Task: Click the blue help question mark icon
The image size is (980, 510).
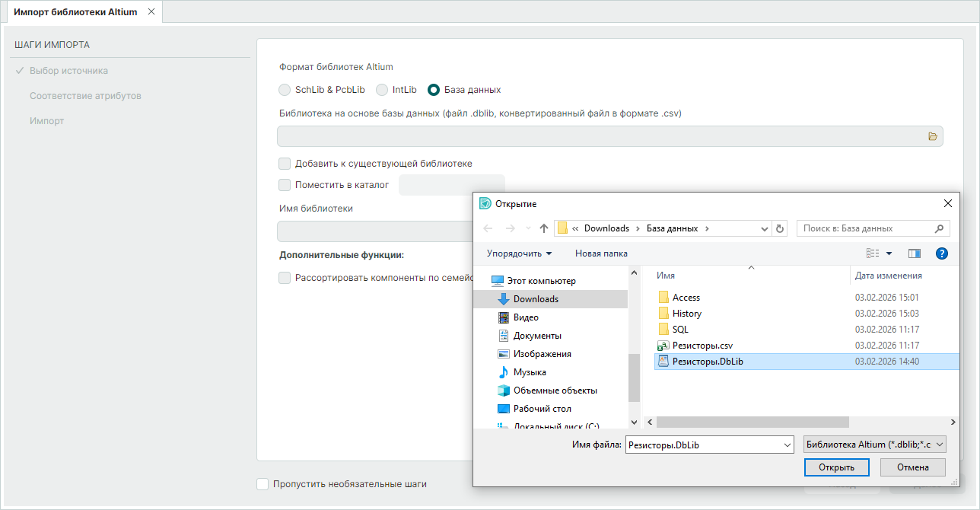Action: pos(941,253)
